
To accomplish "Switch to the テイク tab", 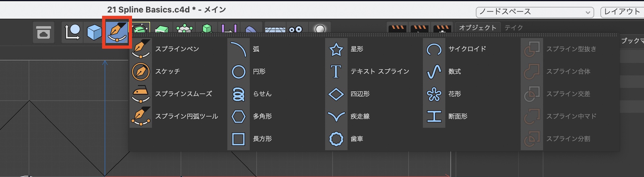I will coord(514,28).
